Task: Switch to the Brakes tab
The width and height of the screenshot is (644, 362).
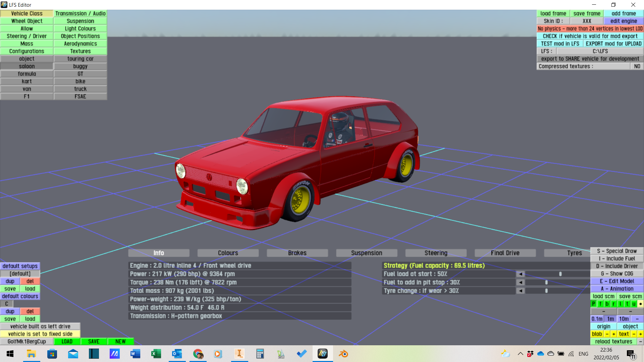Action: click(297, 253)
